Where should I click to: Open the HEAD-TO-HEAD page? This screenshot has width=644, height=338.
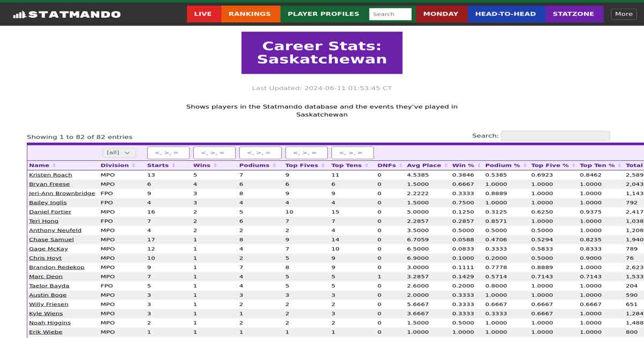(505, 13)
